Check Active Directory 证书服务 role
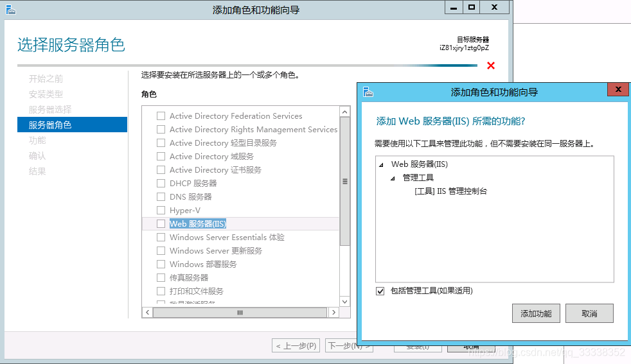 161,169
